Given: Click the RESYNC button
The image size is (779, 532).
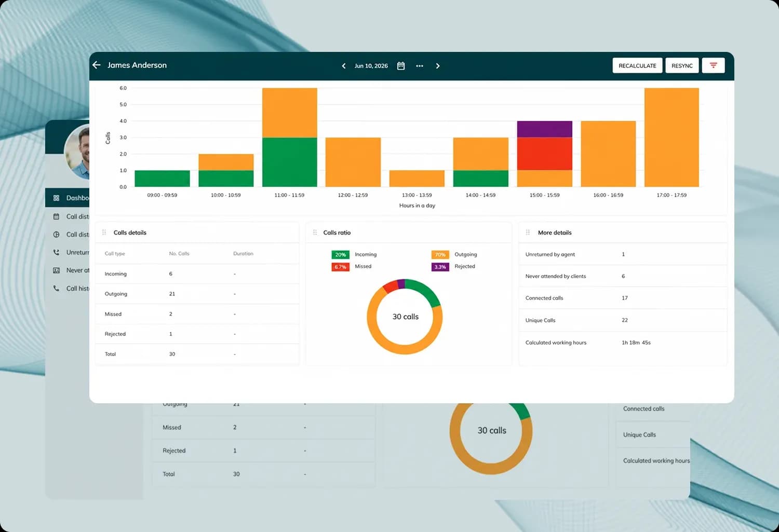Looking at the screenshot, I should pos(682,65).
